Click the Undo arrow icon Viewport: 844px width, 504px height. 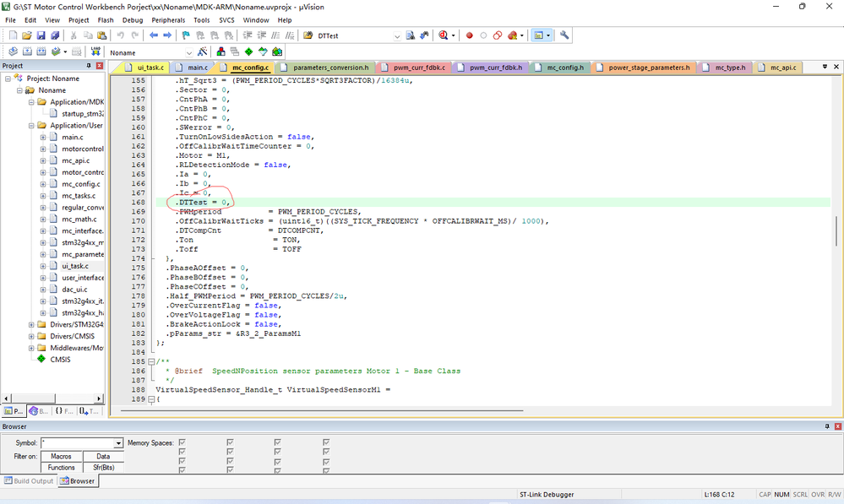(x=122, y=35)
